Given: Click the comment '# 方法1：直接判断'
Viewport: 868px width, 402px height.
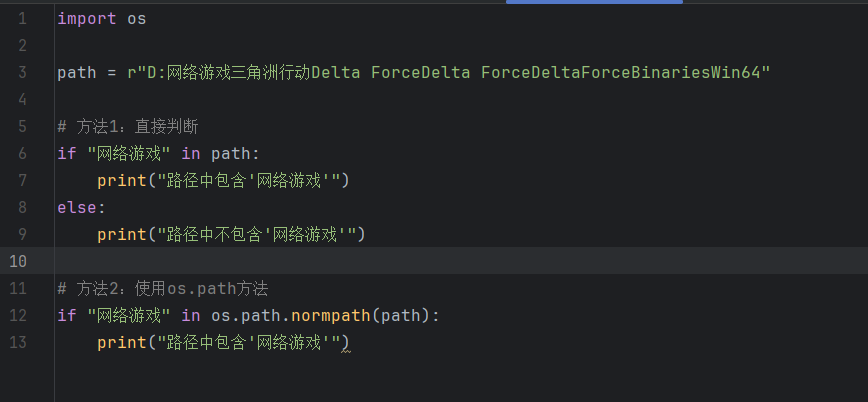Looking at the screenshot, I should tap(128, 127).
